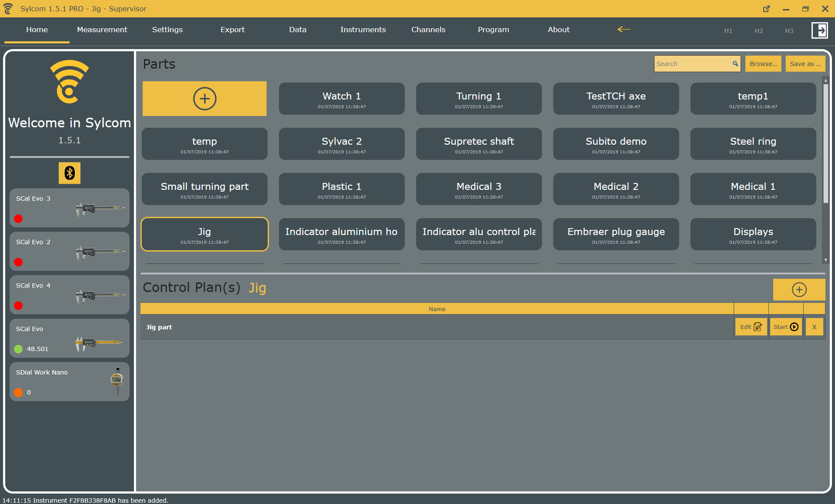The width and height of the screenshot is (835, 504).
Task: Open the Program tab
Action: 494,30
